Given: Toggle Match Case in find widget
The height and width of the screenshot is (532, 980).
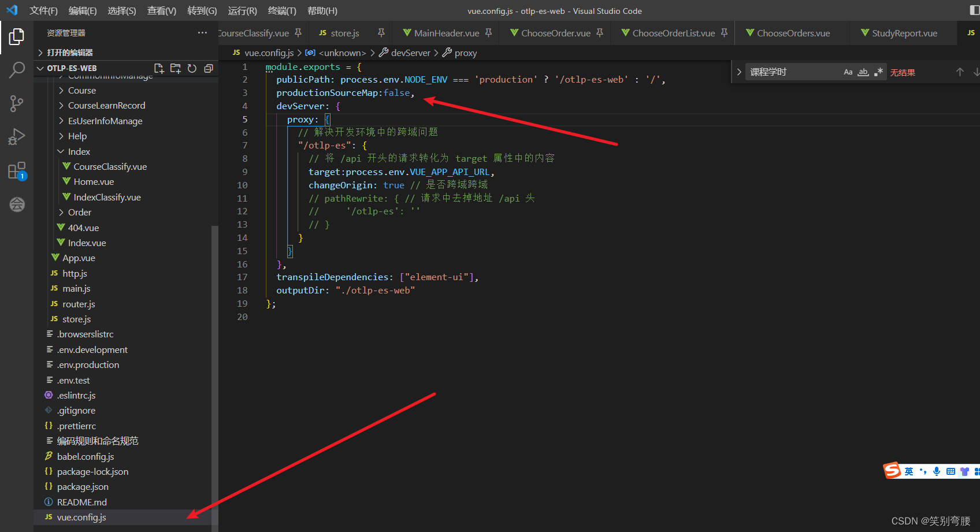Looking at the screenshot, I should click(x=848, y=72).
